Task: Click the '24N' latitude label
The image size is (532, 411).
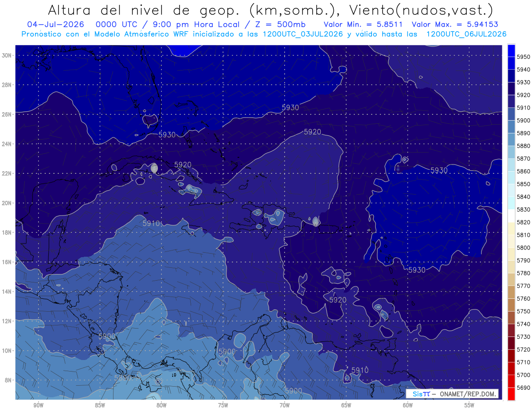Action: [7, 144]
